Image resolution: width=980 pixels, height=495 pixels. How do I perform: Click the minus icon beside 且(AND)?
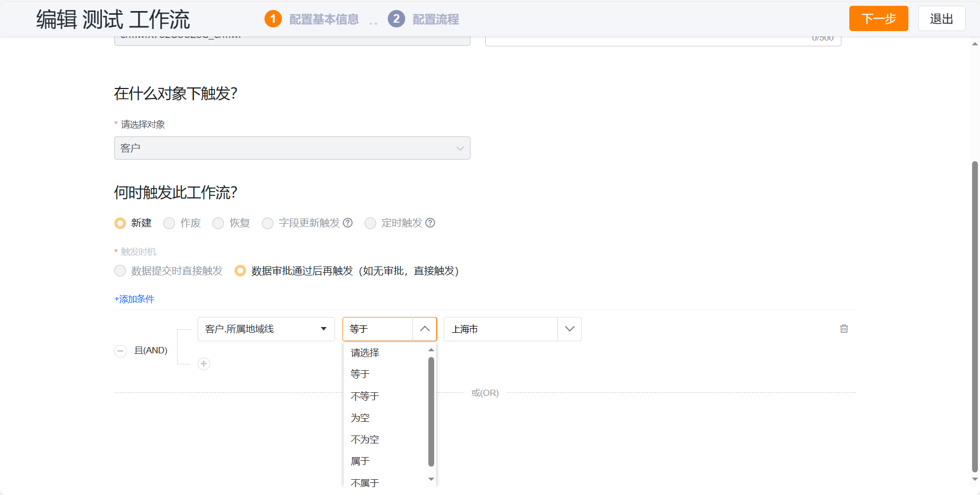tap(121, 351)
